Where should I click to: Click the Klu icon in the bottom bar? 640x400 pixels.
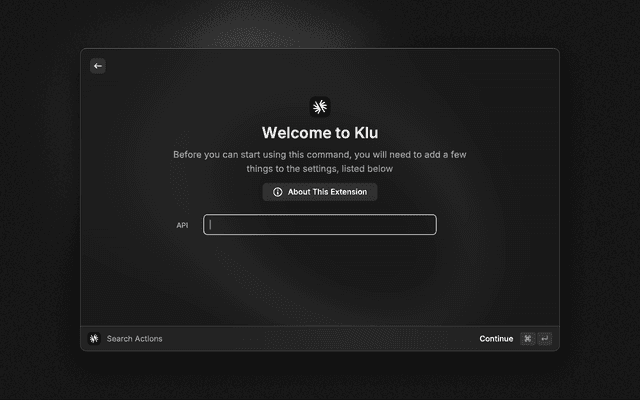click(94, 338)
